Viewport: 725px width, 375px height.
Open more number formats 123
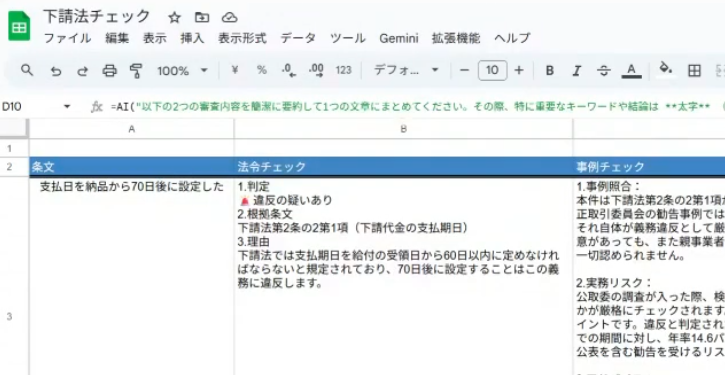pos(344,70)
